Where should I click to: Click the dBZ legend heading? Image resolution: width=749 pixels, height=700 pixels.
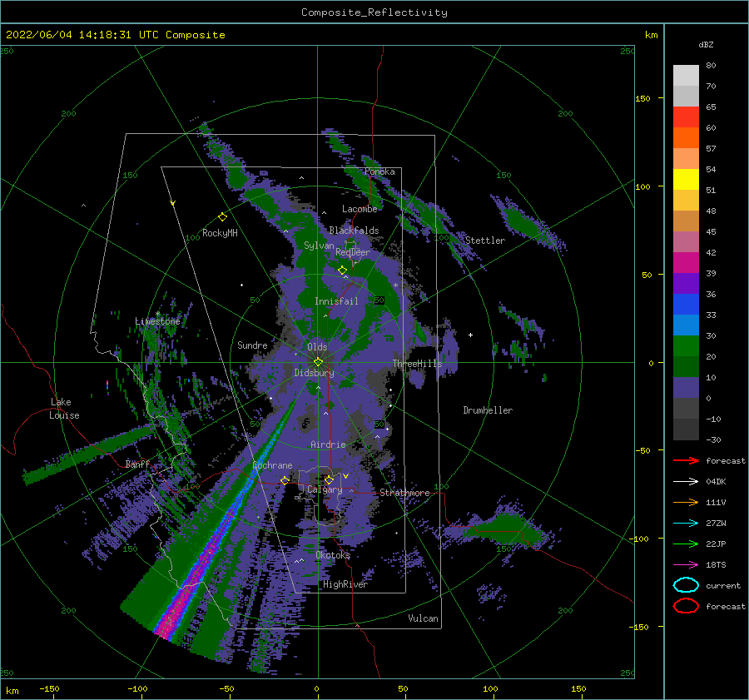(x=706, y=44)
